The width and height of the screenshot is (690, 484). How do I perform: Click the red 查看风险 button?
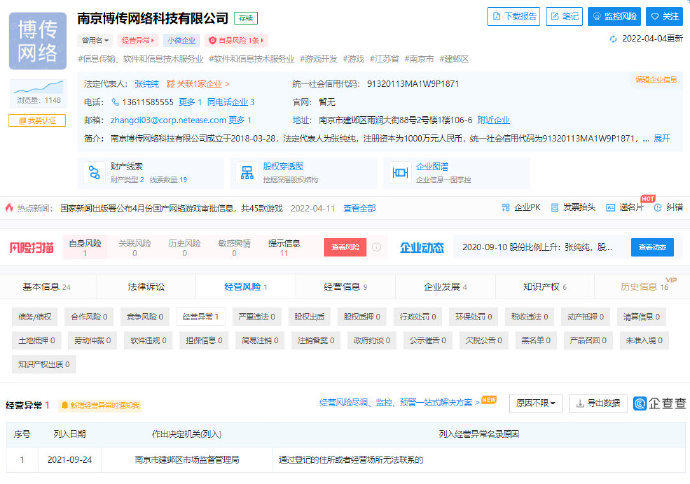[x=345, y=247]
